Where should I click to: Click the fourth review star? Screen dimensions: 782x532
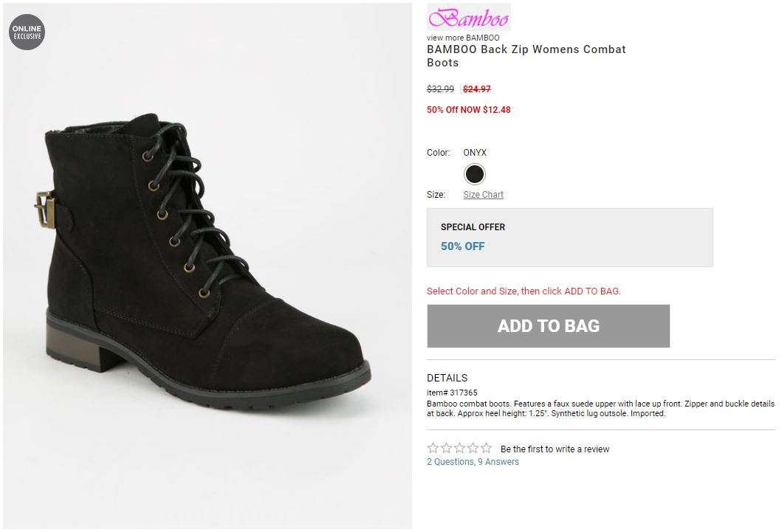point(473,448)
